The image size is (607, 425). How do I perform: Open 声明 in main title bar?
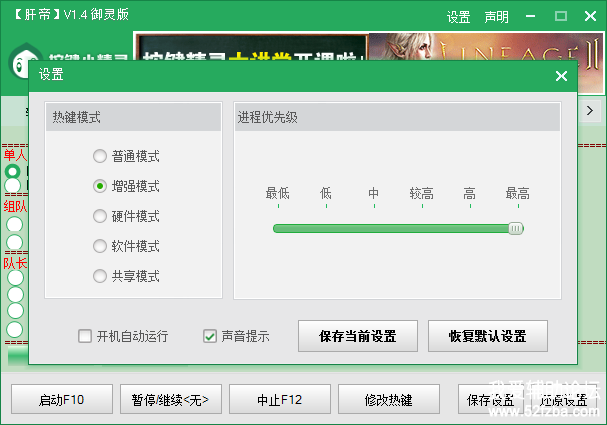496,17
